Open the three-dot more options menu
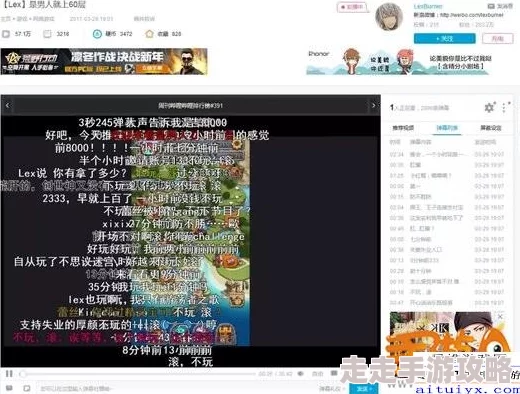The height and width of the screenshot is (394, 520). (x=505, y=108)
